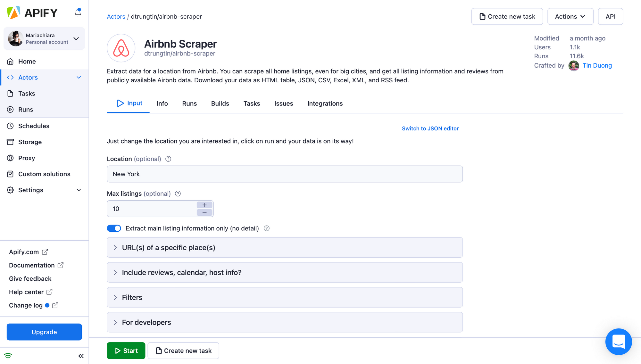
Task: Open the Mariachiara account dropdown
Action: [x=76, y=38]
